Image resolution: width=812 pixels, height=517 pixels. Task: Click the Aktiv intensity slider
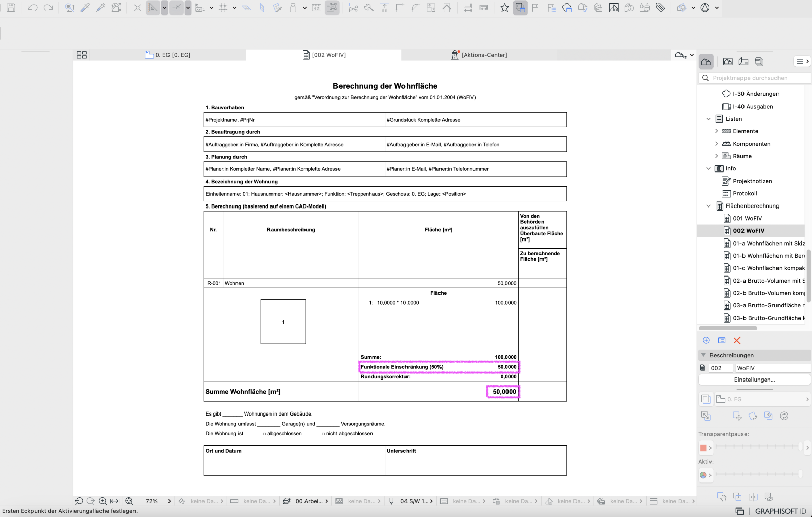pos(760,474)
